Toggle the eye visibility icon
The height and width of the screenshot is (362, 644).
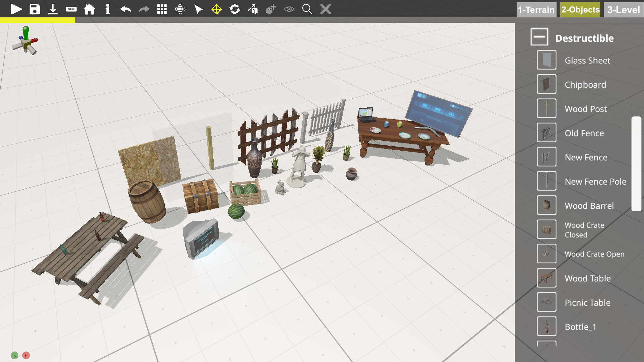(289, 9)
